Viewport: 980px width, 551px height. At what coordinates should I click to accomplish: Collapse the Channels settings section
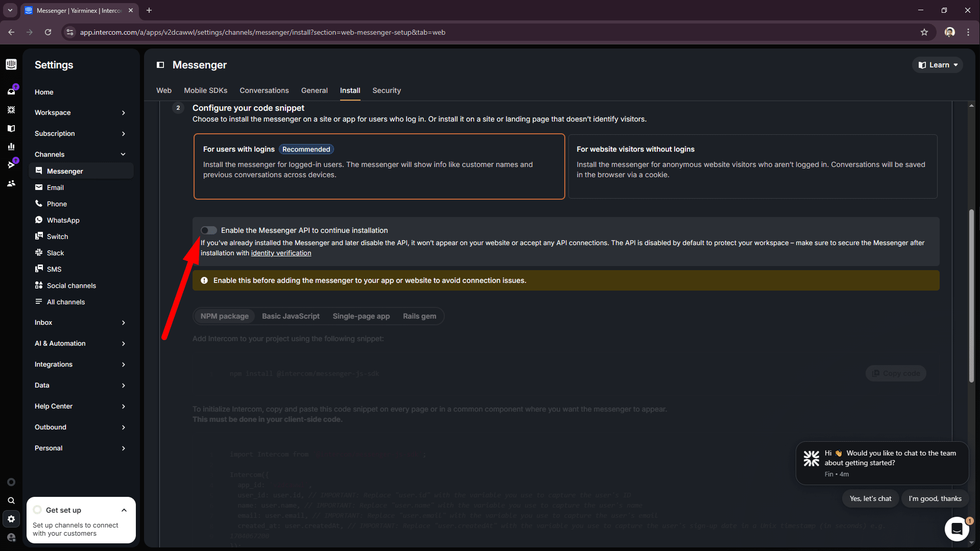(x=80, y=154)
